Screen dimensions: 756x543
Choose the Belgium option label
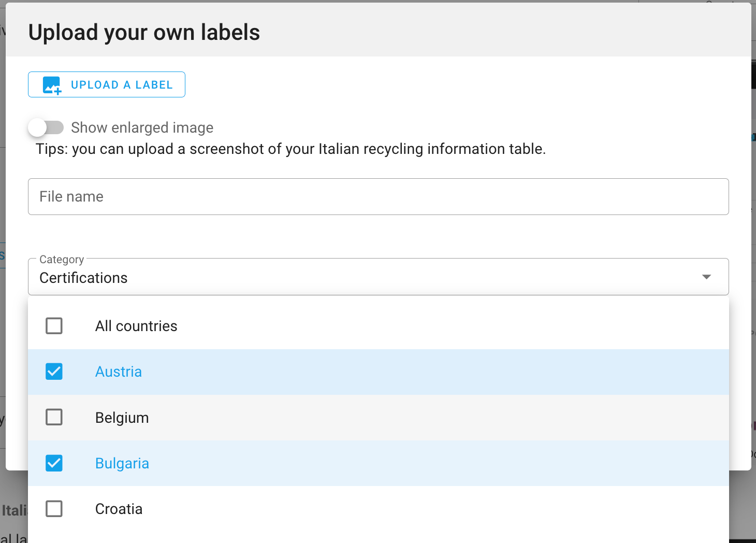pos(122,418)
